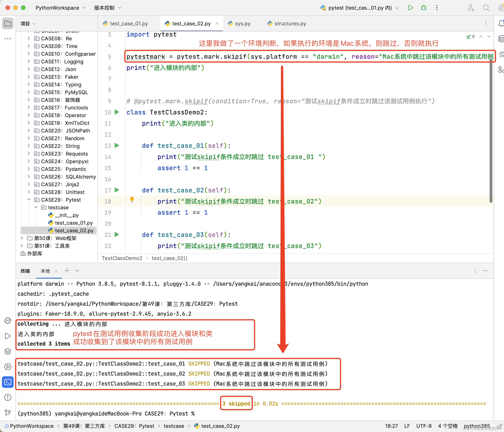The width and height of the screenshot is (504, 432).
Task: Open the 版本控制 version control dropdown
Action: point(107,8)
